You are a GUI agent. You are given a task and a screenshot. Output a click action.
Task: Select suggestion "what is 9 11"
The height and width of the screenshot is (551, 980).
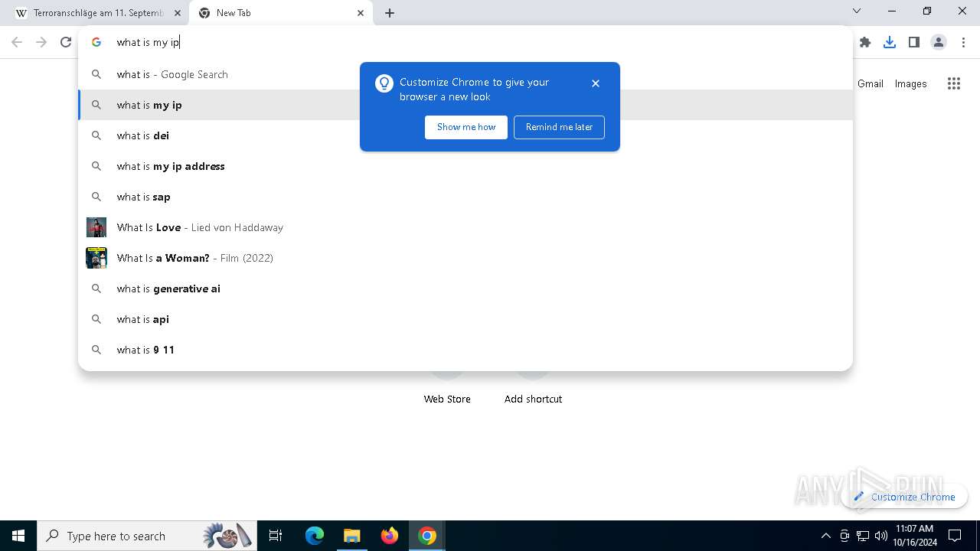pyautogui.click(x=465, y=350)
